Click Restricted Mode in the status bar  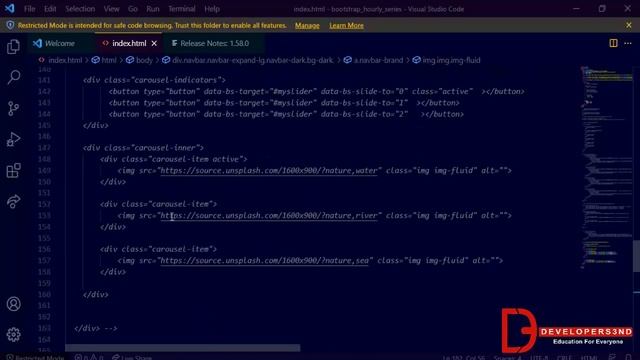[x=35, y=357]
